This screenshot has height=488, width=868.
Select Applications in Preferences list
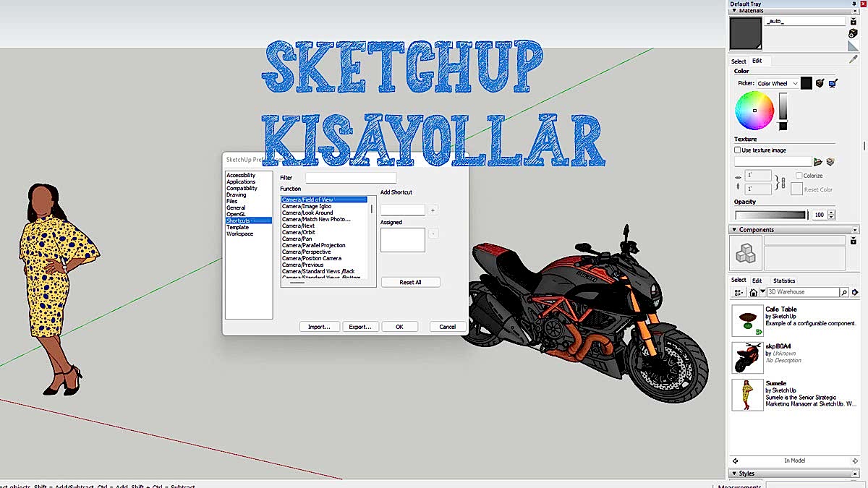coord(241,181)
